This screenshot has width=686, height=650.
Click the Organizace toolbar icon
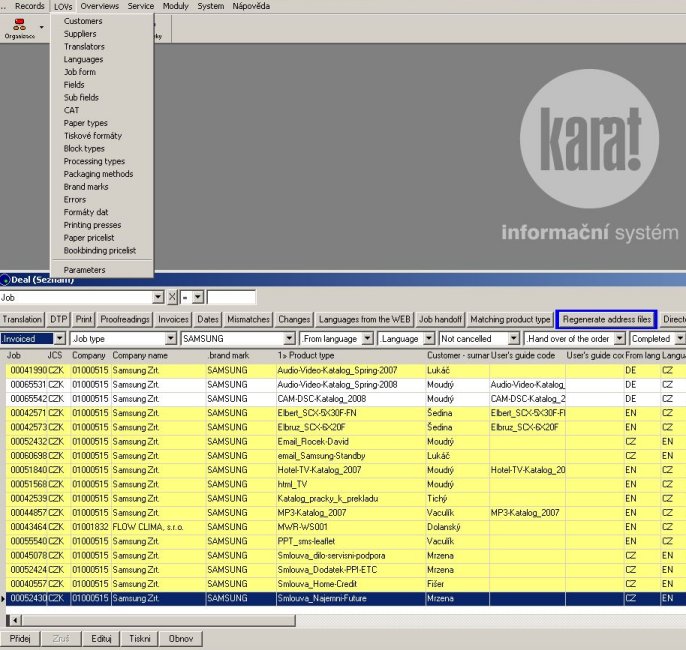click(x=19, y=28)
